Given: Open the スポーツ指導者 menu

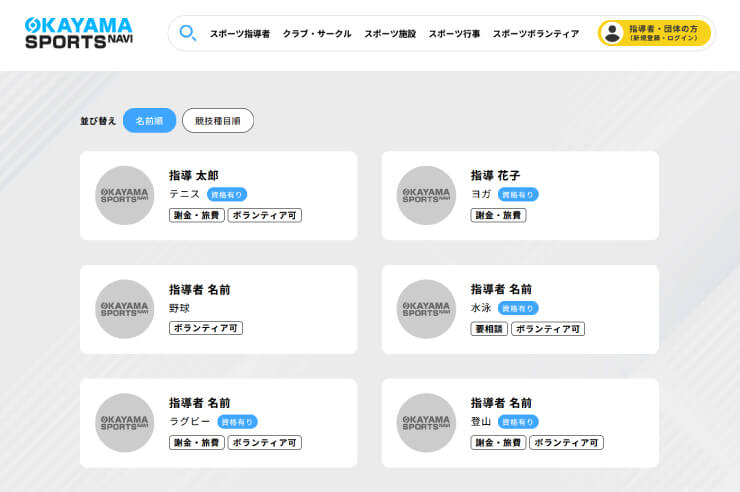Looking at the screenshot, I should pos(239,34).
